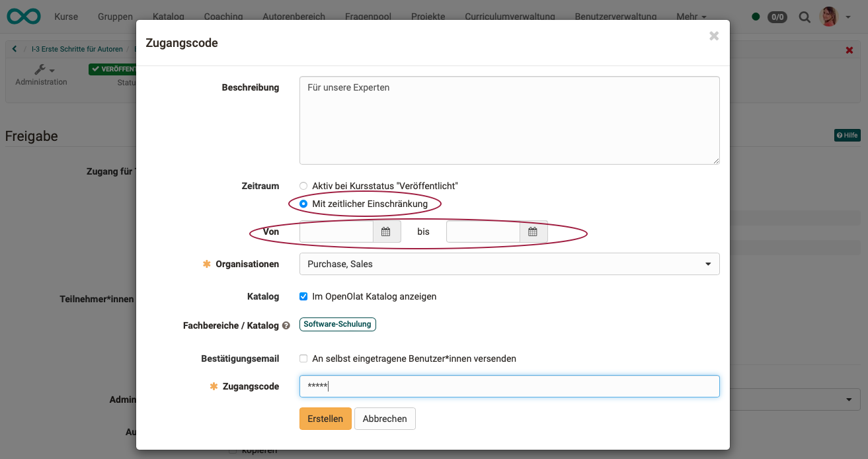The height and width of the screenshot is (459, 868).
Task: Click the Administration wrench icon
Action: coord(41,69)
